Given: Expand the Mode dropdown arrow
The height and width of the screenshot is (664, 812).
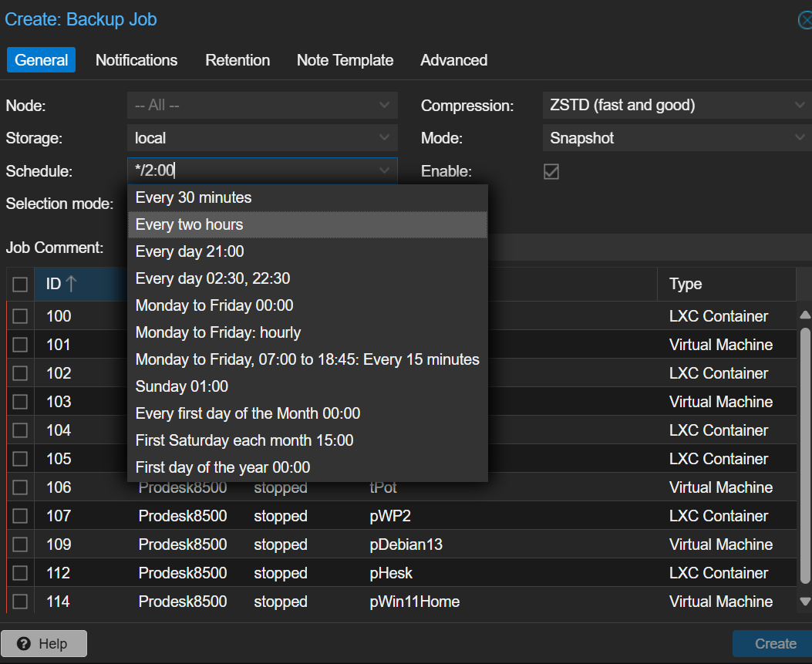Looking at the screenshot, I should tap(800, 138).
